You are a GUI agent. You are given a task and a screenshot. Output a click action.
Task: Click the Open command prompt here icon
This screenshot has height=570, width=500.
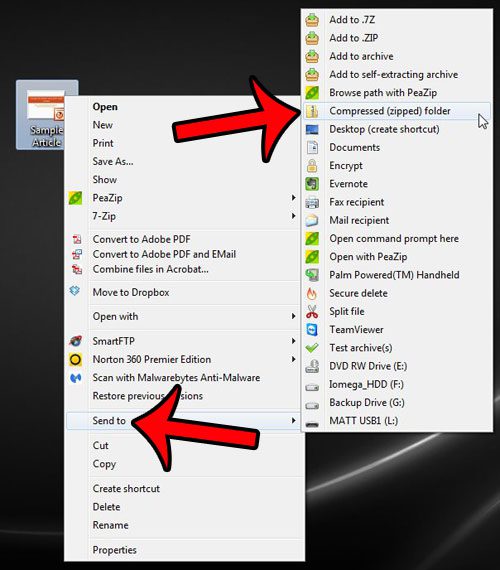click(312, 238)
